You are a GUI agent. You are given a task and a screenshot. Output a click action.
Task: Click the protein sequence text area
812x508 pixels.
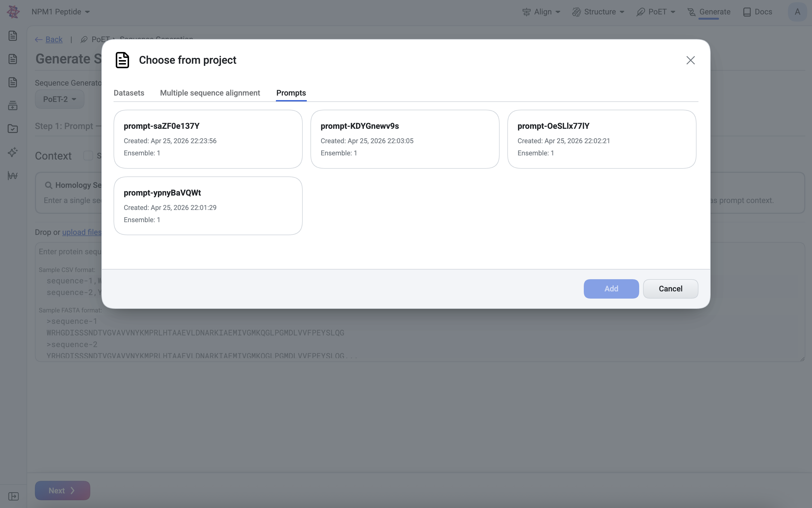[x=420, y=302]
